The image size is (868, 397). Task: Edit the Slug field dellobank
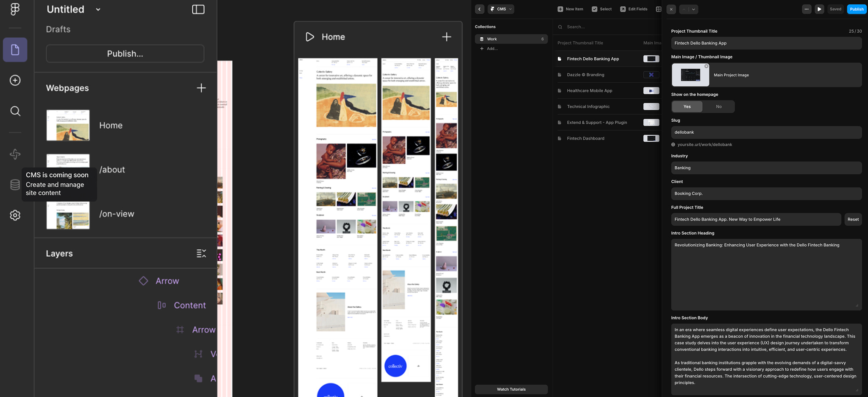(766, 132)
